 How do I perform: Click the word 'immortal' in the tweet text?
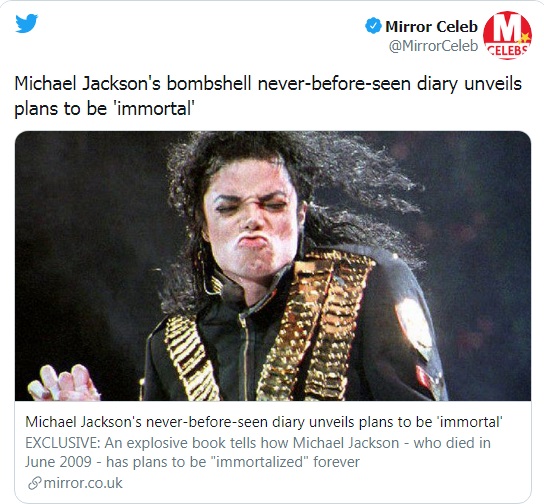click(154, 109)
